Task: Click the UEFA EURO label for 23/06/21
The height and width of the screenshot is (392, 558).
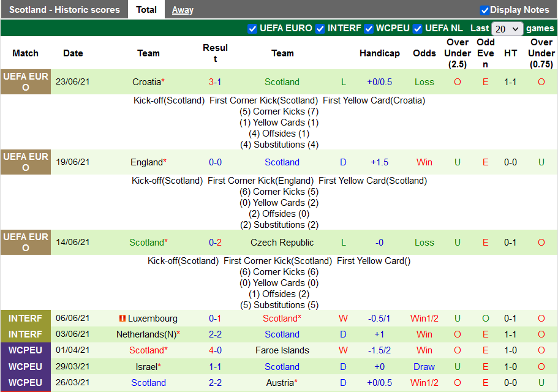Action: 25,82
